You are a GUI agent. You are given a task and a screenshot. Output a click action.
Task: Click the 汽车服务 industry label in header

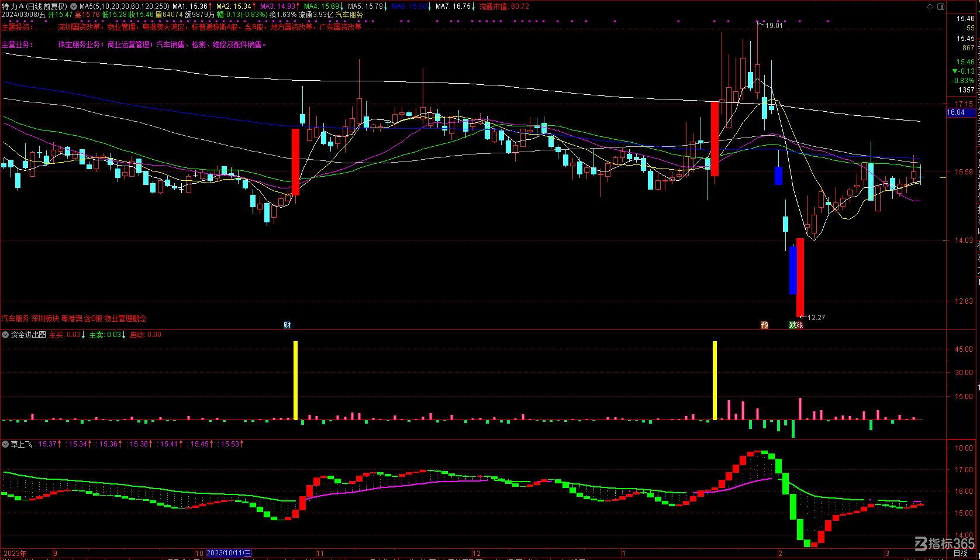click(349, 15)
